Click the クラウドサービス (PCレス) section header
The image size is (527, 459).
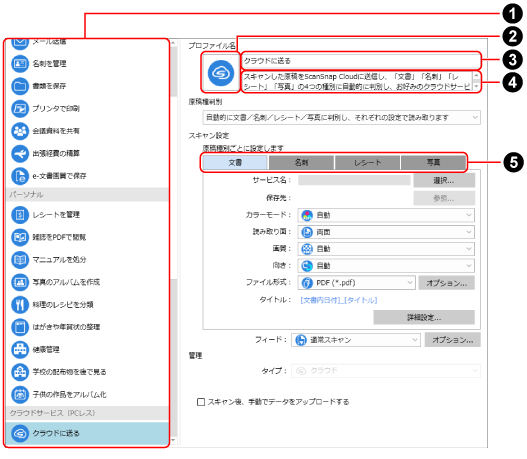point(87,413)
